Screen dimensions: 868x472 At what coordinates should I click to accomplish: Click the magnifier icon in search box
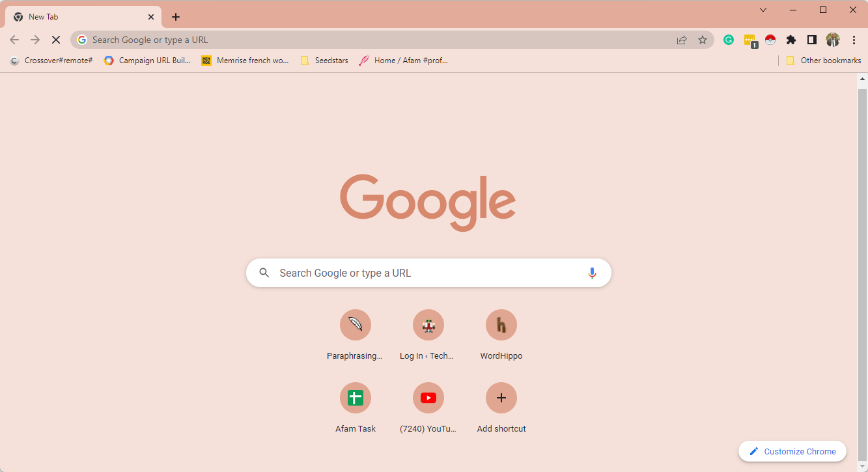(264, 273)
